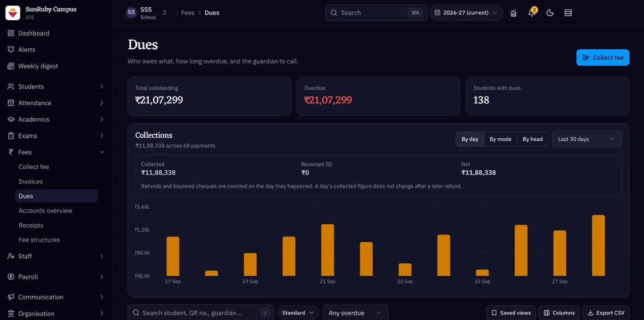Image resolution: width=644 pixels, height=320 pixels.
Task: Click the icon on the Collect fee button
Action: [x=586, y=58]
